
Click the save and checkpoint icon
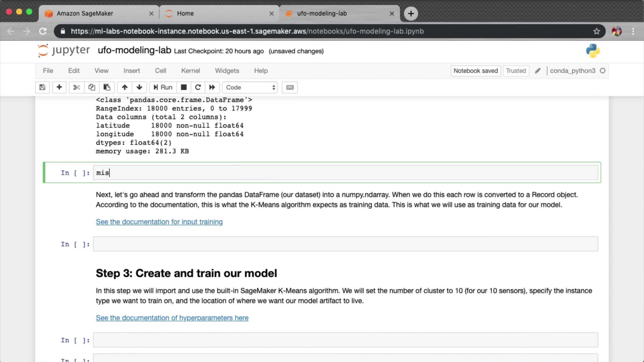click(x=42, y=87)
